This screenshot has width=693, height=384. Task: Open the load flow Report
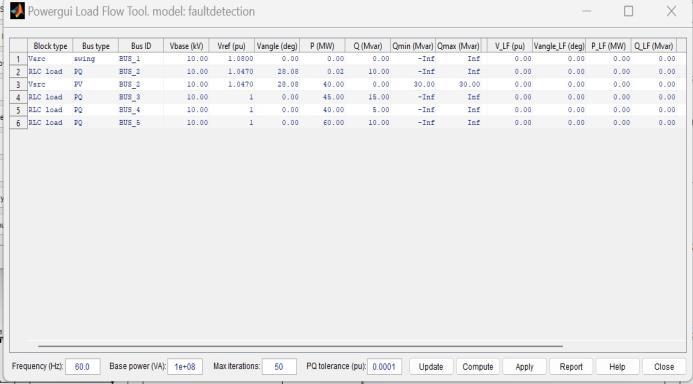[x=571, y=367]
